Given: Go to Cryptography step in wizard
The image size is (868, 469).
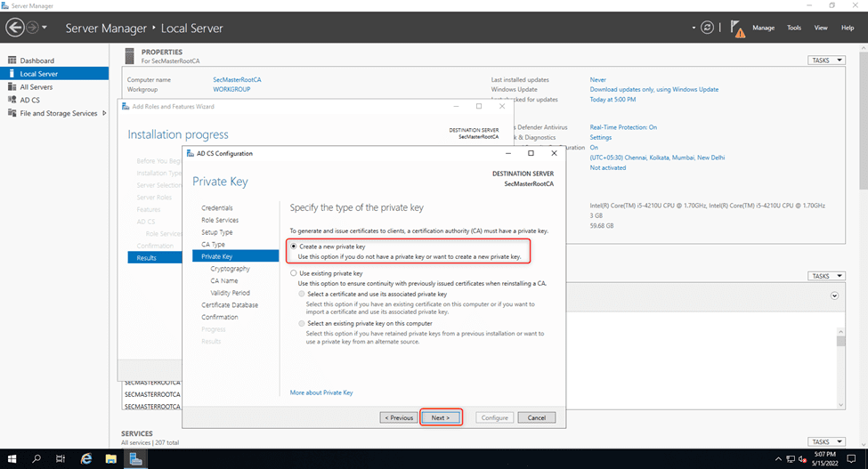Looking at the screenshot, I should [231, 269].
